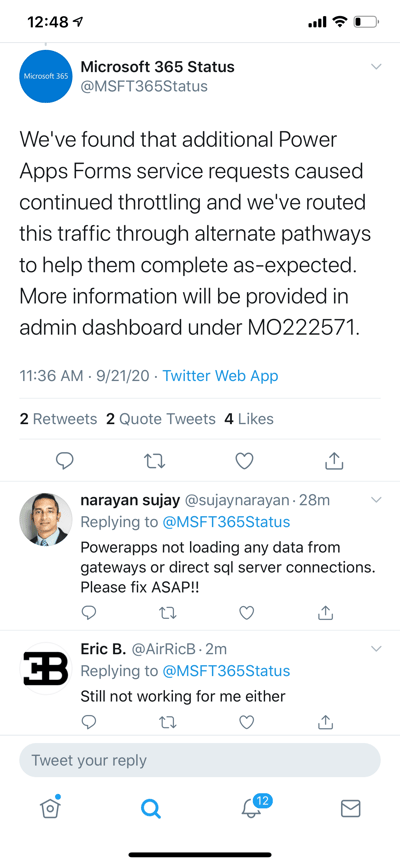Go to the Home tab
Screen dimensions: 400x865
click(x=50, y=807)
